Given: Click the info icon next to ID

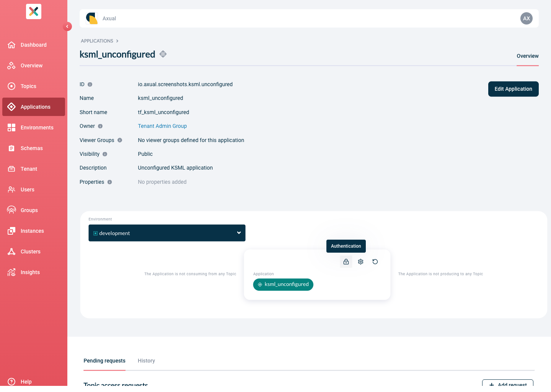Looking at the screenshot, I should [90, 84].
